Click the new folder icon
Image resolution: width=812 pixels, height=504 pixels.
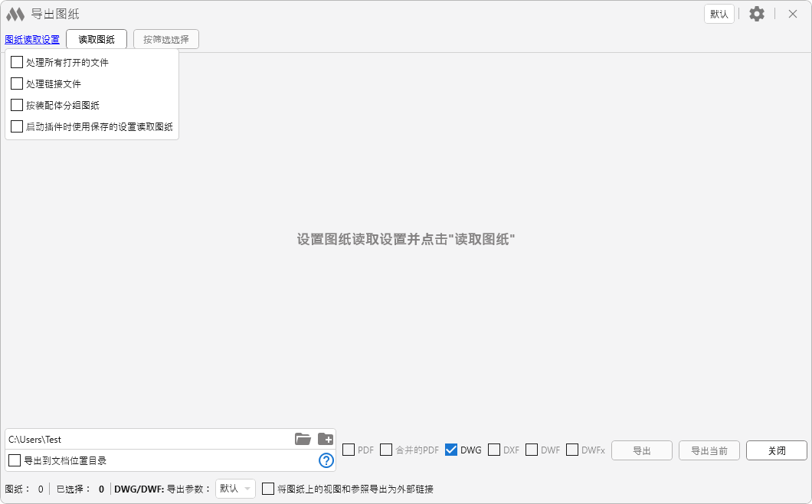[x=326, y=439]
